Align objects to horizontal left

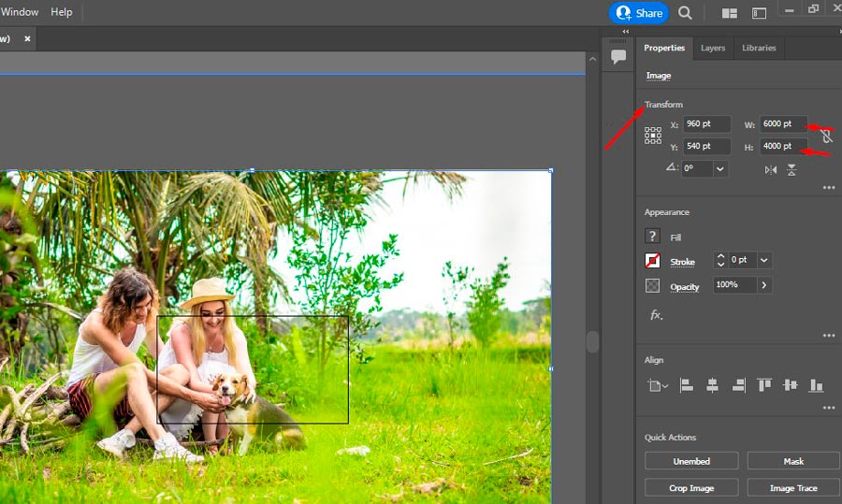pos(687,385)
